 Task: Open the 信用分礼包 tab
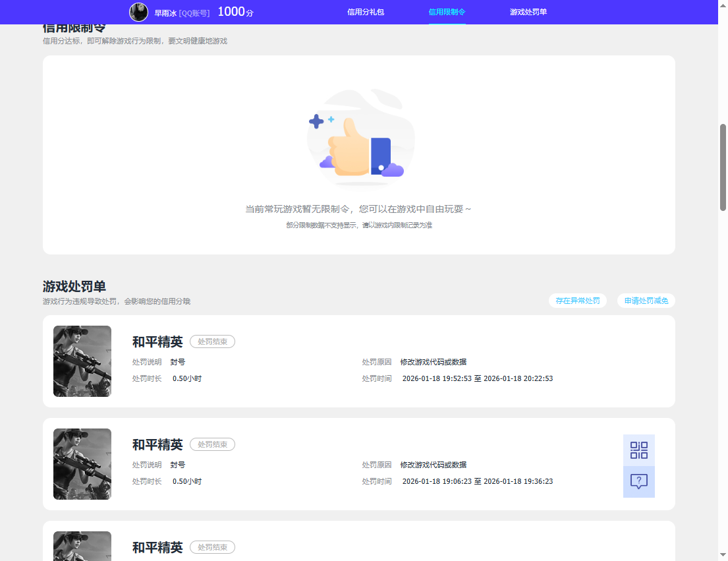(366, 12)
